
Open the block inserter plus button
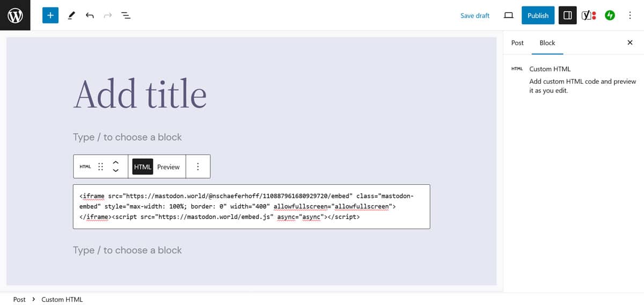click(50, 16)
